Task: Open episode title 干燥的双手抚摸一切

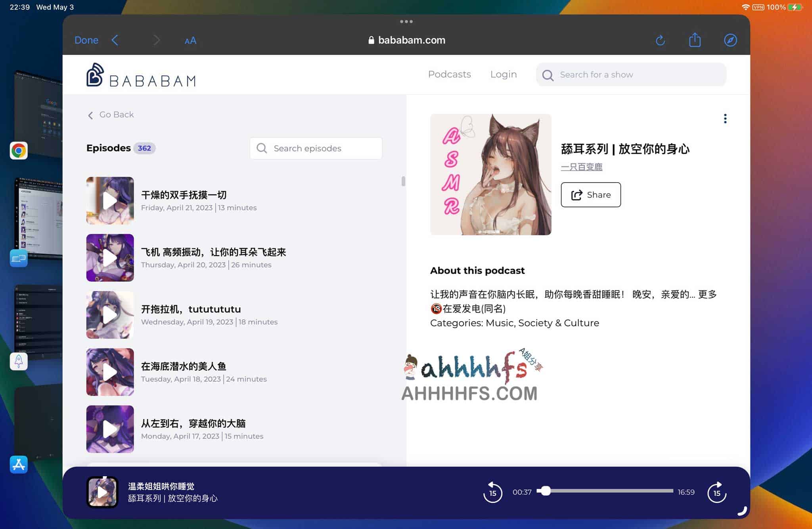Action: (x=184, y=195)
